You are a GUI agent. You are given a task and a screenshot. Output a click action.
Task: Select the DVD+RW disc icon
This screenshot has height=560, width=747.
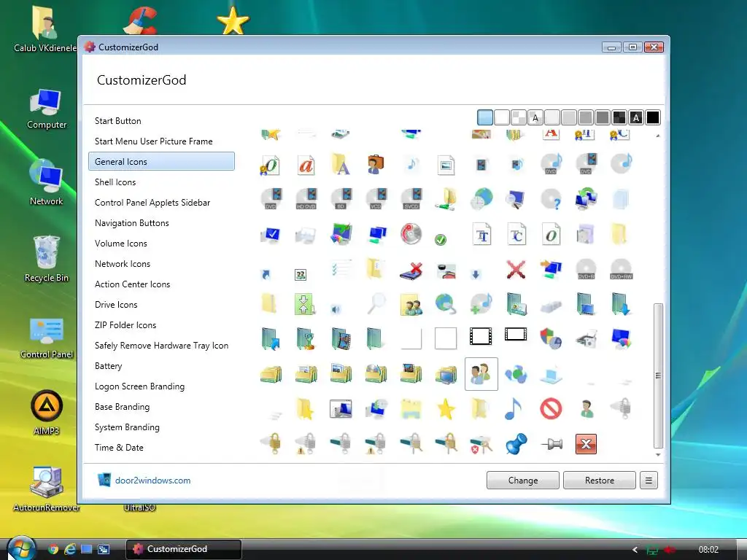click(x=622, y=269)
